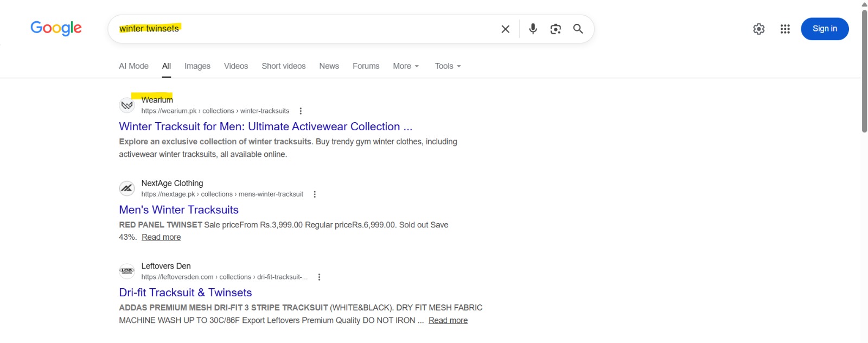Viewport: 868px width, 343px height.
Task: Open the Men's Winter Tracksuits link
Action: click(x=179, y=209)
